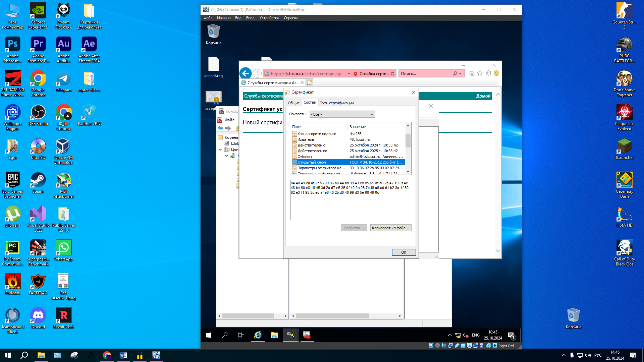This screenshot has width=644, height=362.
Task: Click the IE address bar URL
Action: click(306, 74)
